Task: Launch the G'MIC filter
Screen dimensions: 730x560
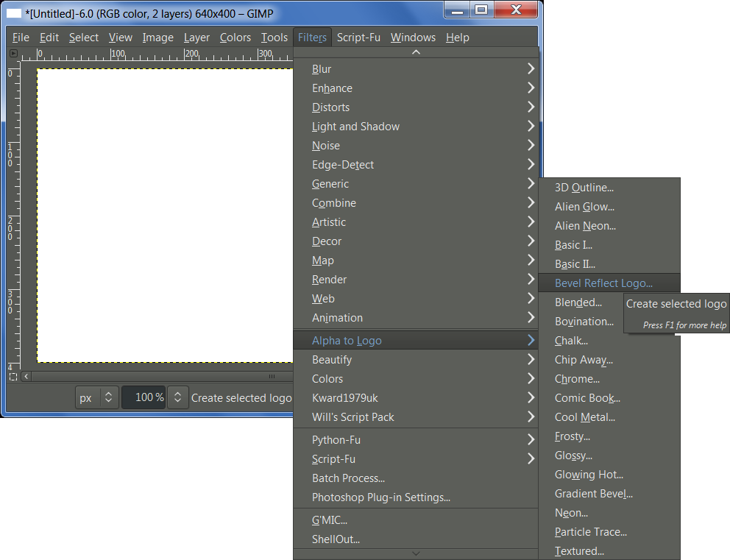Action: [x=416, y=520]
